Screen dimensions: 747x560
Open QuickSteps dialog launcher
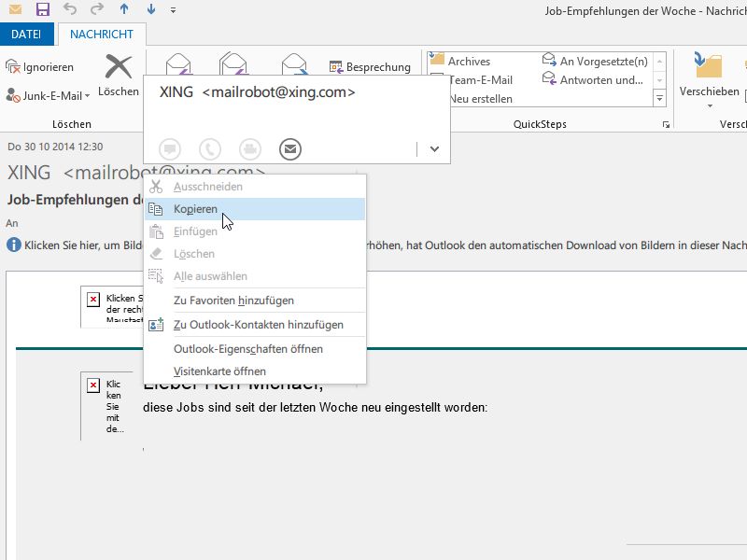coord(666,125)
